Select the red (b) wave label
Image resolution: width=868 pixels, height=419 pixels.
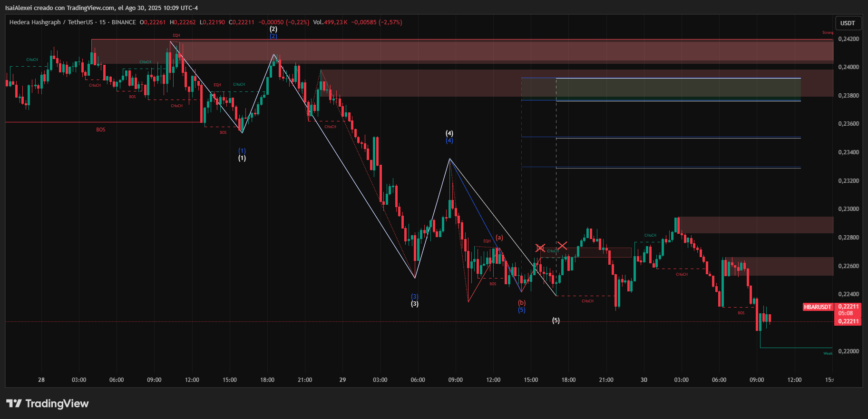[522, 303]
